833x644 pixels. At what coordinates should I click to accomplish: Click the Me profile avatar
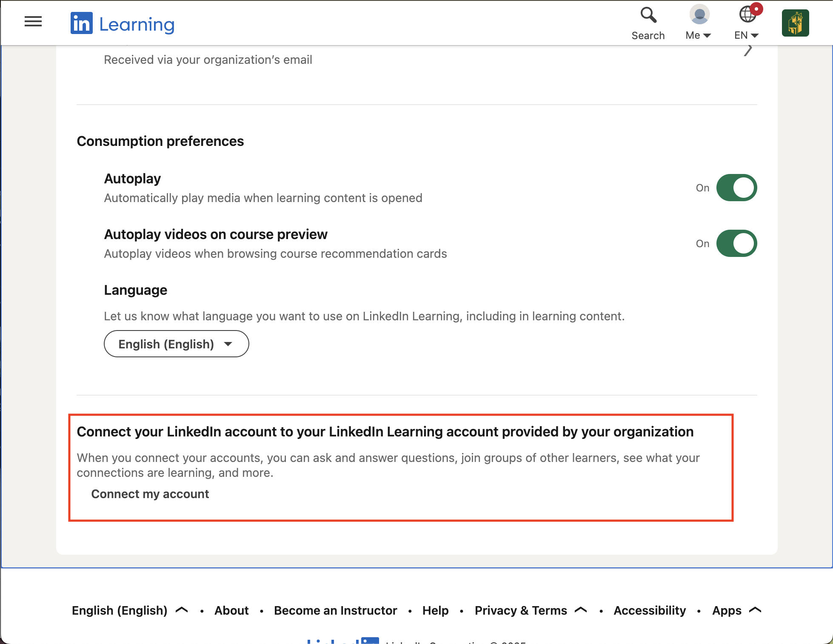[699, 15]
